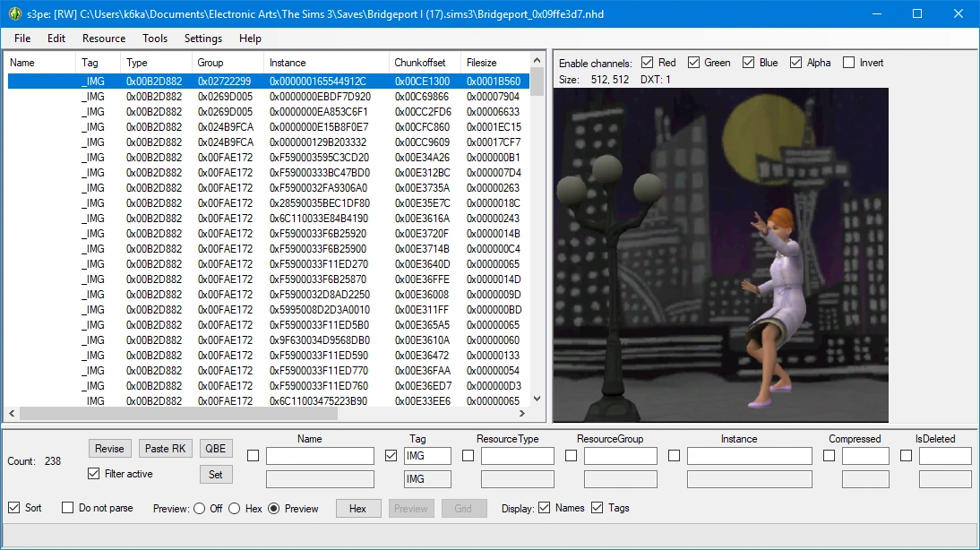Open the Edit menu

(56, 39)
